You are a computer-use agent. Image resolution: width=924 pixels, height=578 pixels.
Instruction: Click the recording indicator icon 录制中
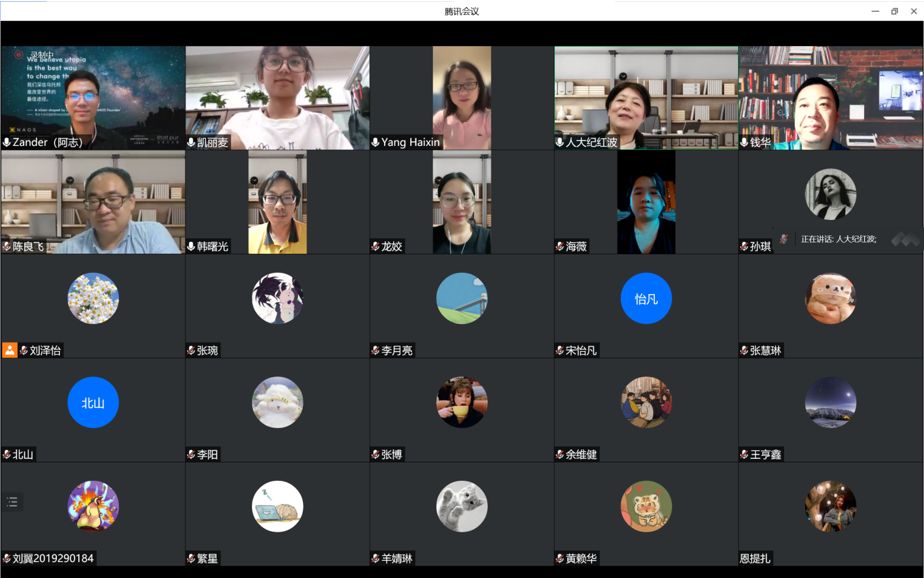point(19,55)
